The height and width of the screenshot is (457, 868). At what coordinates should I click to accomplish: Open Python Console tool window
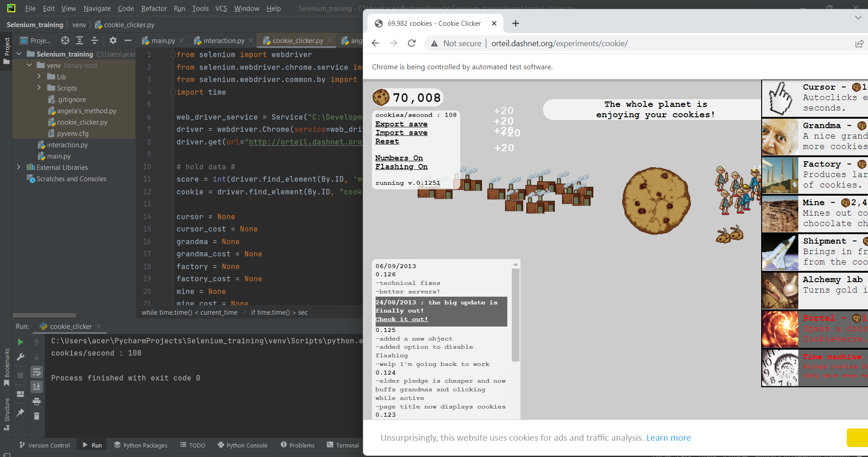coord(243,445)
